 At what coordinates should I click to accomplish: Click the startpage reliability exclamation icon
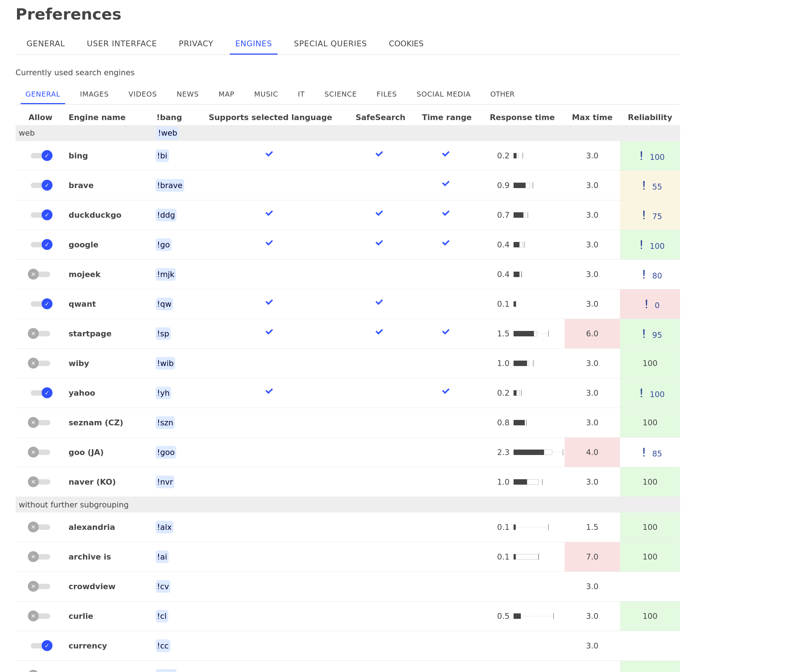tap(644, 333)
